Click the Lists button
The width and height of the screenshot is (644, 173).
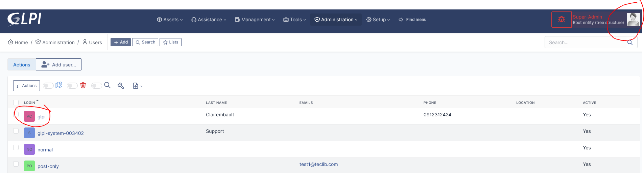click(x=170, y=42)
